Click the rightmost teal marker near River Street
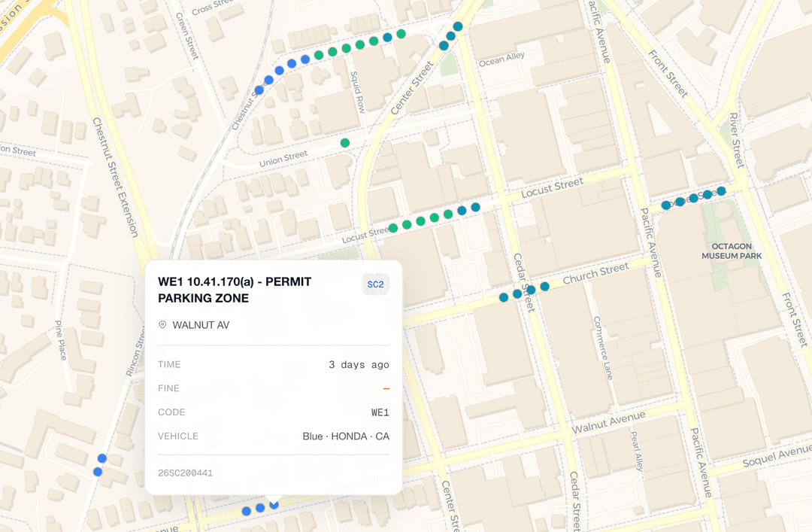Image resolution: width=812 pixels, height=532 pixels. pyautogui.click(x=721, y=191)
